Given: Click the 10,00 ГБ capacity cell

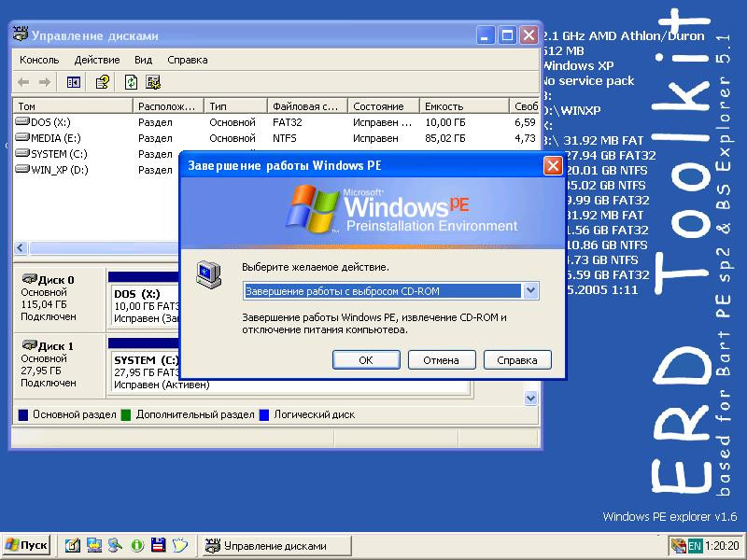Looking at the screenshot, I should [x=445, y=122].
